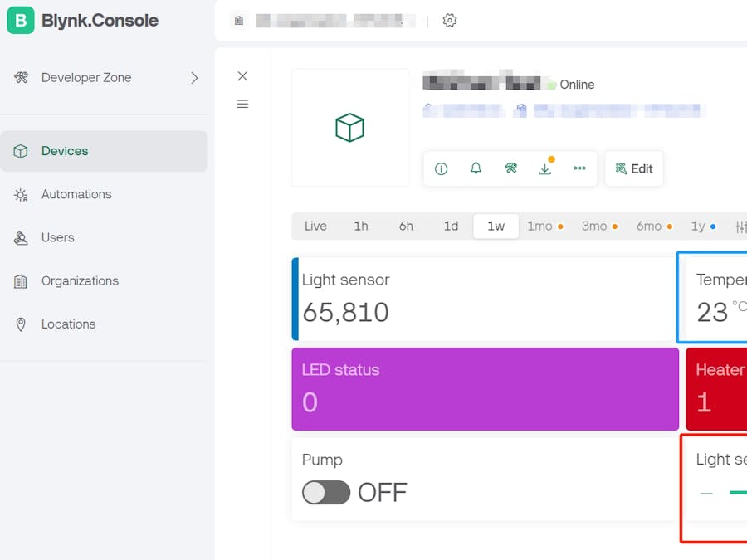
Task: Open the Organizations page
Action: click(x=80, y=280)
